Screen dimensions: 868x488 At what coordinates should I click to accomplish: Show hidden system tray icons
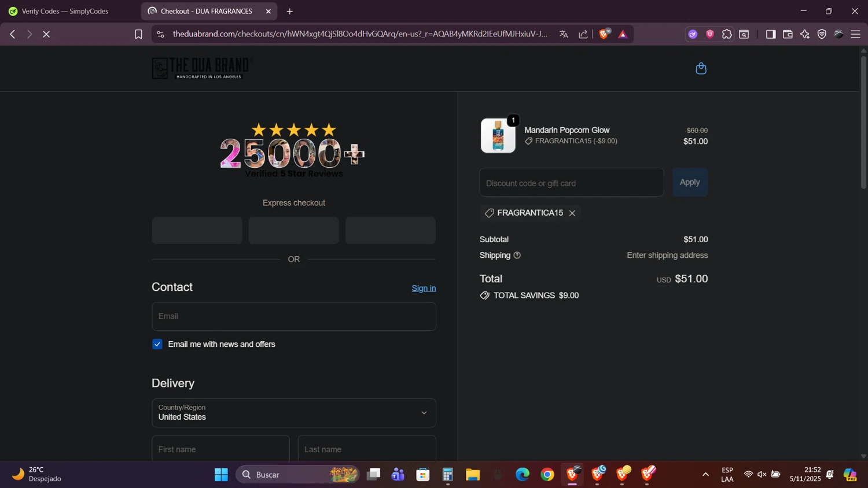pos(705,475)
